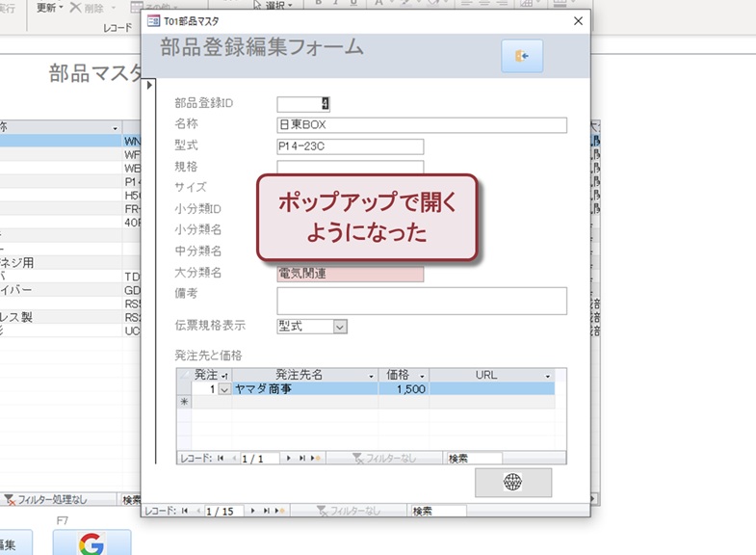Click the 更新 menu in the ribbon
The width and height of the screenshot is (756, 555).
pyautogui.click(x=50, y=7)
